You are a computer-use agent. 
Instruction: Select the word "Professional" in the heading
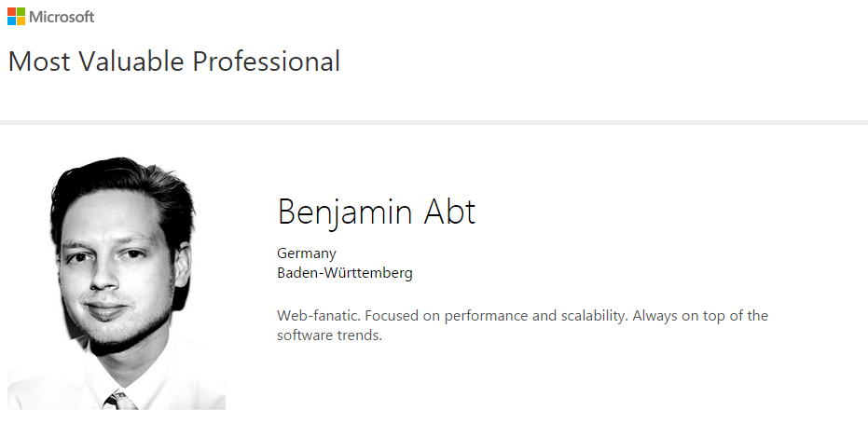[x=266, y=62]
